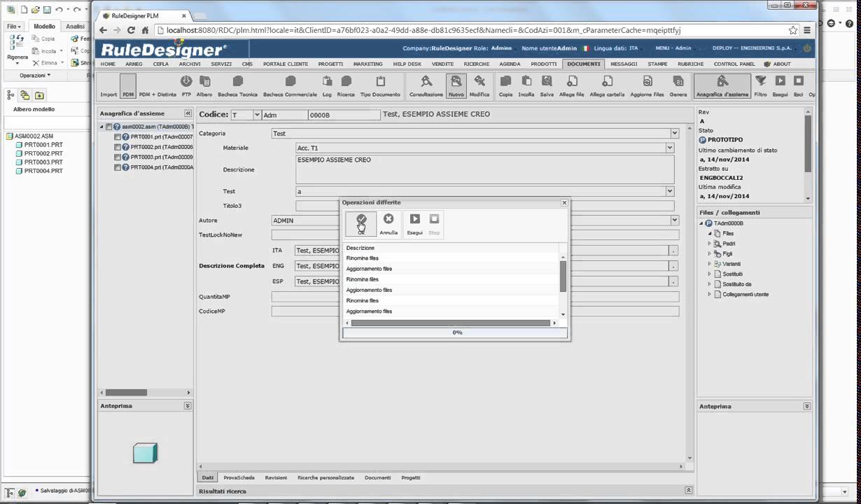Tick the asm0002.asm checkbox

coord(108,127)
